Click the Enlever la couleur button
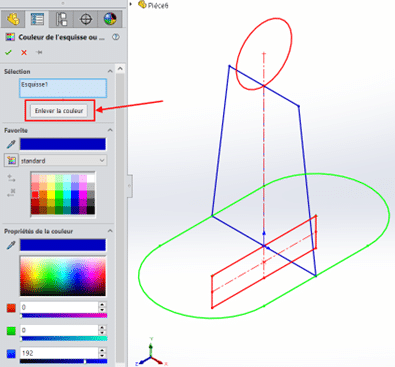Screen dimensions: 395x367 pyautogui.click(x=59, y=111)
